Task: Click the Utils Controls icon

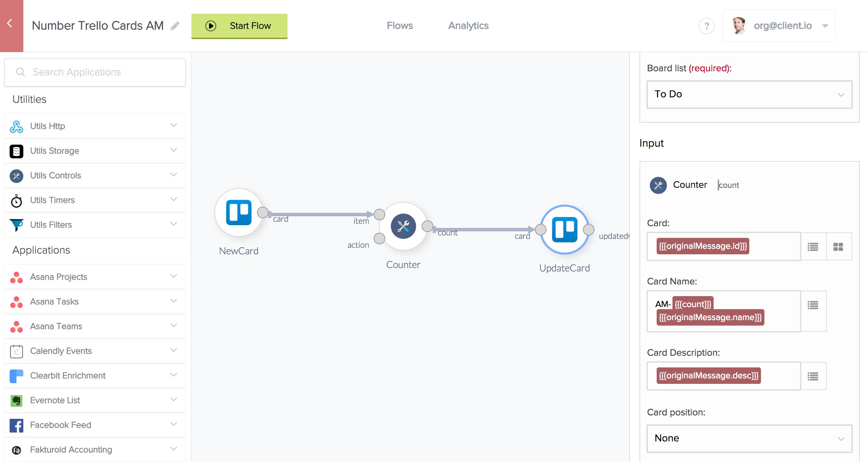Action: coord(16,176)
